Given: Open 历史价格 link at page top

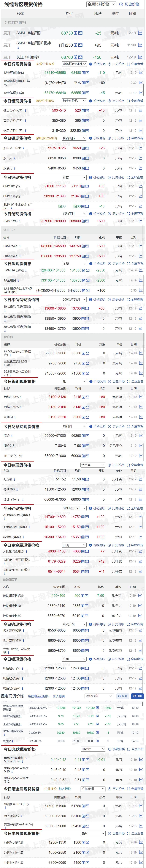Looking at the screenshot, I should [x=129, y=4].
